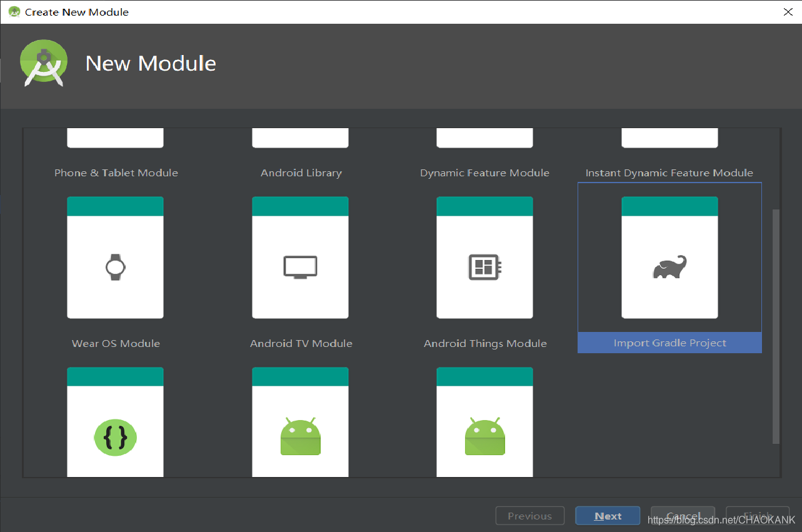
Task: Click the 'Dynamic Feature Module' label
Action: click(x=485, y=173)
